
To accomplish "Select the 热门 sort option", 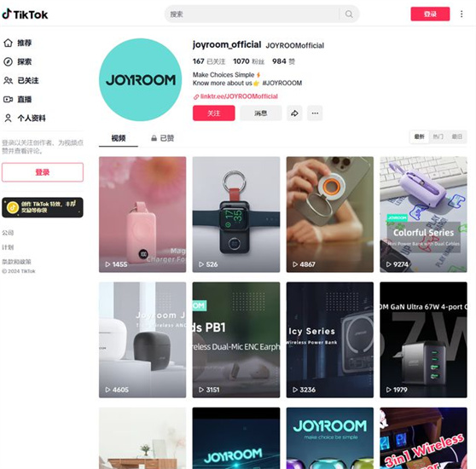I will (438, 136).
